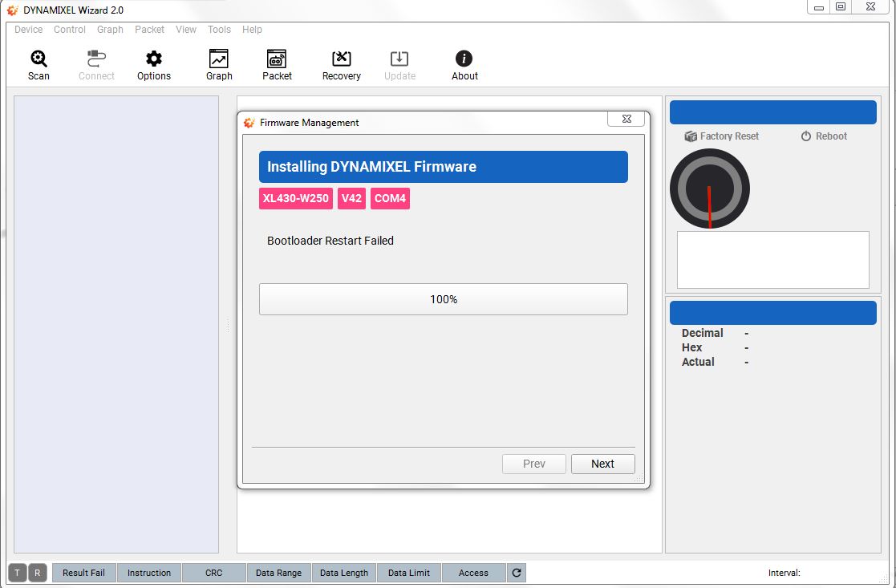Click the Data Length status indicator

coord(344,573)
